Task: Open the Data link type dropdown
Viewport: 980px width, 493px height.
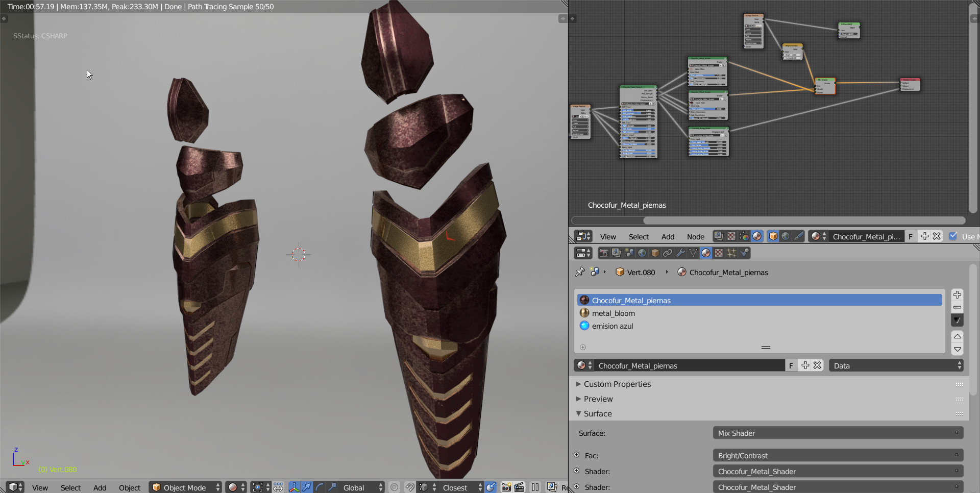Action: pos(896,365)
